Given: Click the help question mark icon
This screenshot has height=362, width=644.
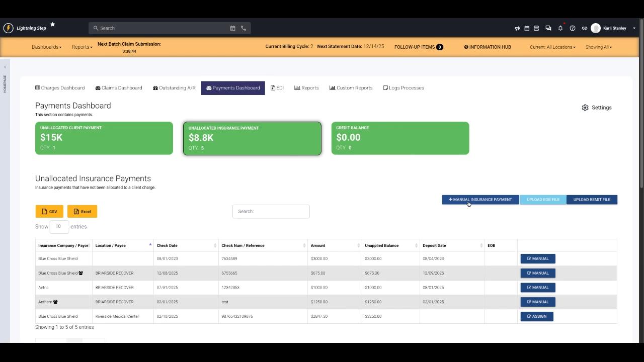Looking at the screenshot, I should (573, 28).
